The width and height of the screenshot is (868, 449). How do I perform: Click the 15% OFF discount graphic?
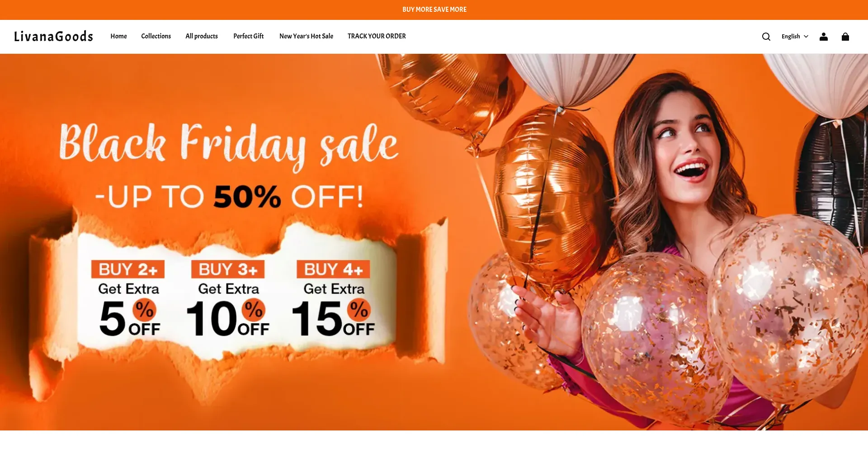(x=333, y=318)
